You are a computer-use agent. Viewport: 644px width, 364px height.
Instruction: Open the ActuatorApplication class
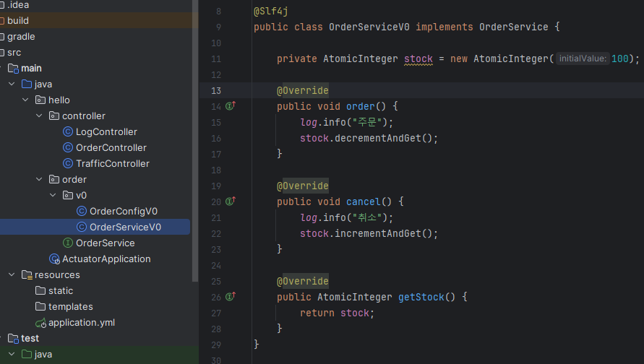click(x=106, y=259)
